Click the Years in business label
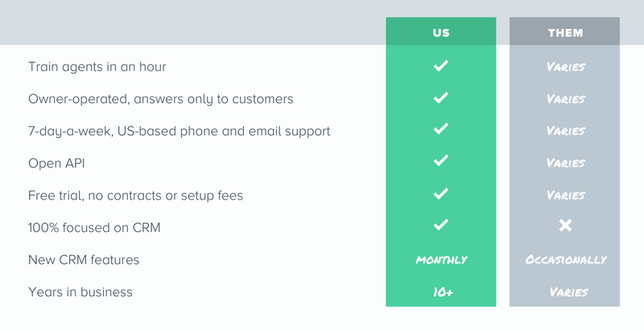This screenshot has height=330, width=644. tap(80, 292)
